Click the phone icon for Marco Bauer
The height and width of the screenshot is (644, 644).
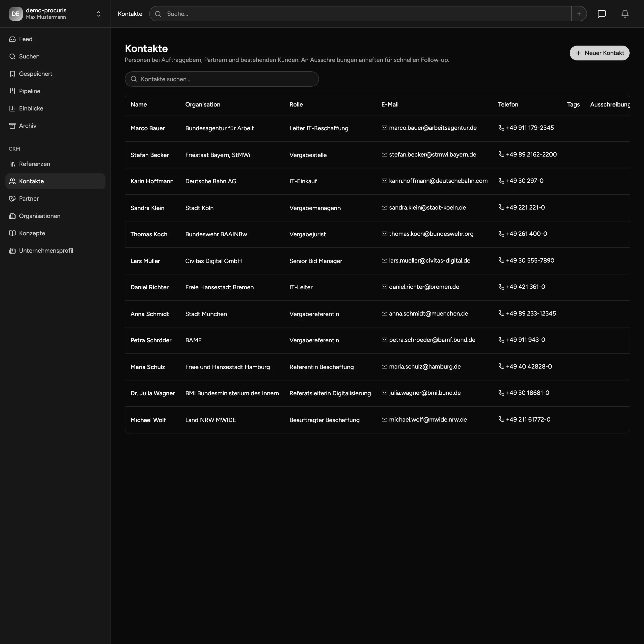tap(501, 128)
